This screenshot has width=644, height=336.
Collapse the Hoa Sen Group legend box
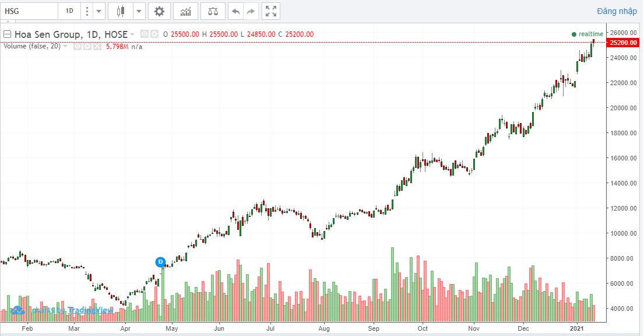[x=8, y=34]
